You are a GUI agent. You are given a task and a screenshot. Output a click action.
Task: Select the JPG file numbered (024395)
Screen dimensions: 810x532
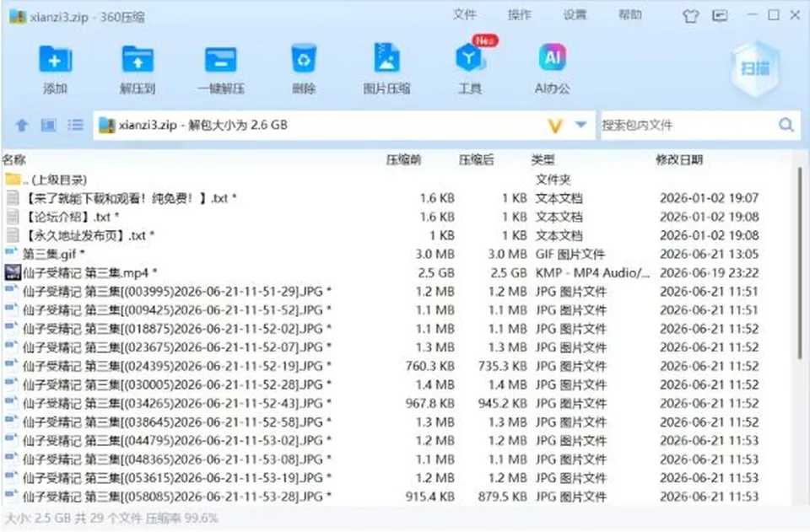395,366
